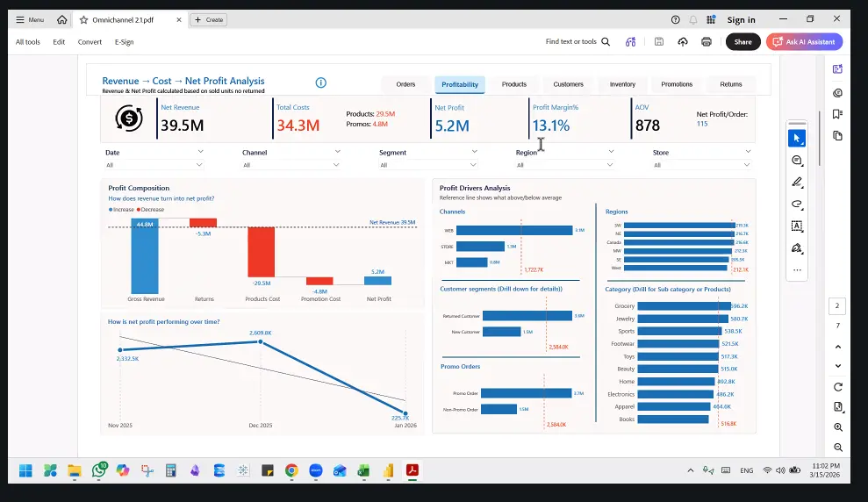Open the Date 'All' value dropdown

154,165
